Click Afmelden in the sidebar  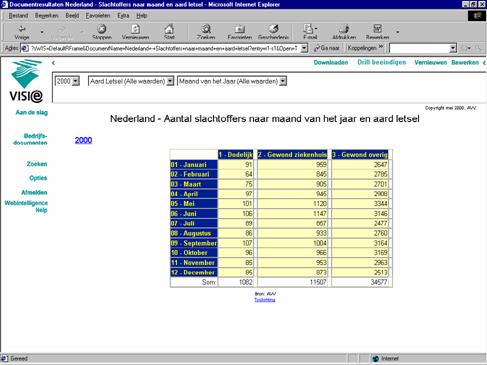click(34, 192)
